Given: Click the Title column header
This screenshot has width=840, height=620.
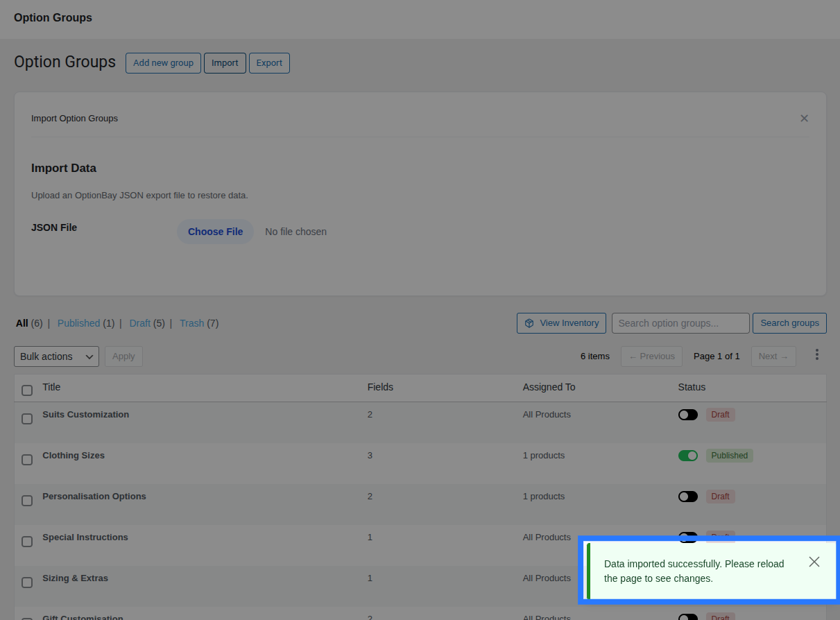Looking at the screenshot, I should point(51,387).
